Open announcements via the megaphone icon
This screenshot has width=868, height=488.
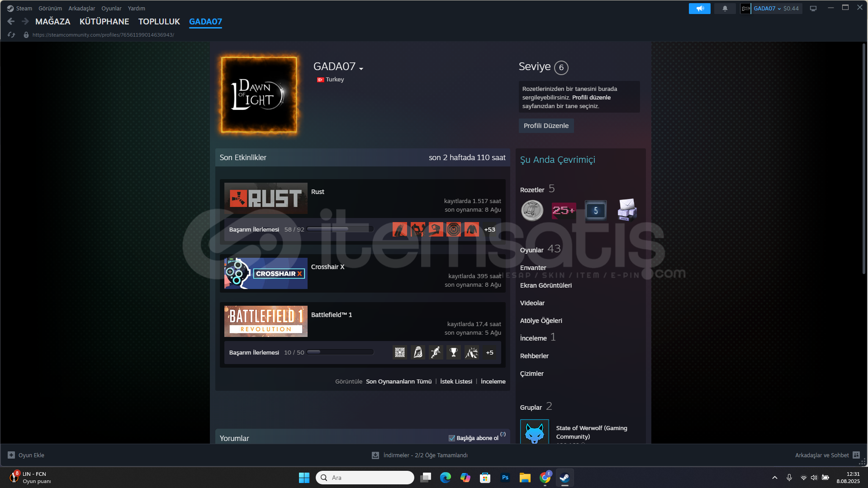699,9
